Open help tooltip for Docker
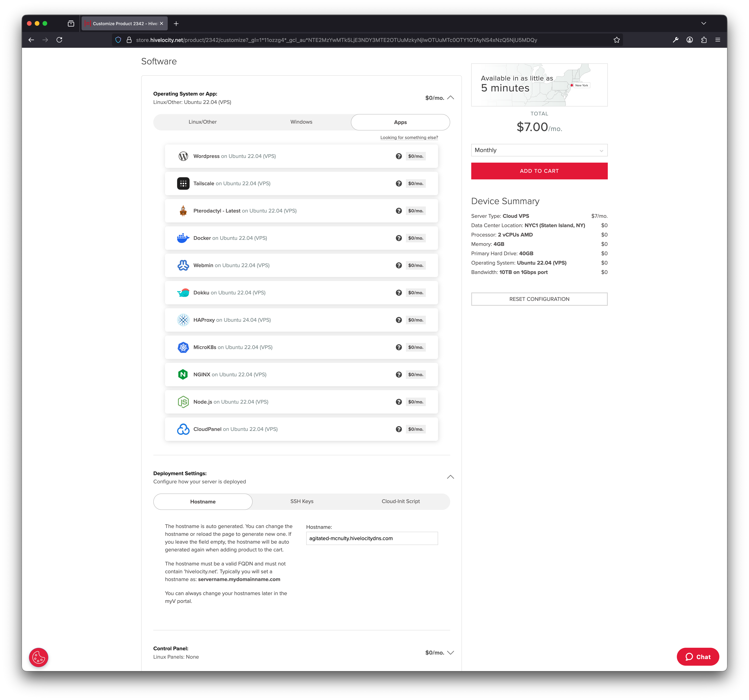 pos(399,238)
